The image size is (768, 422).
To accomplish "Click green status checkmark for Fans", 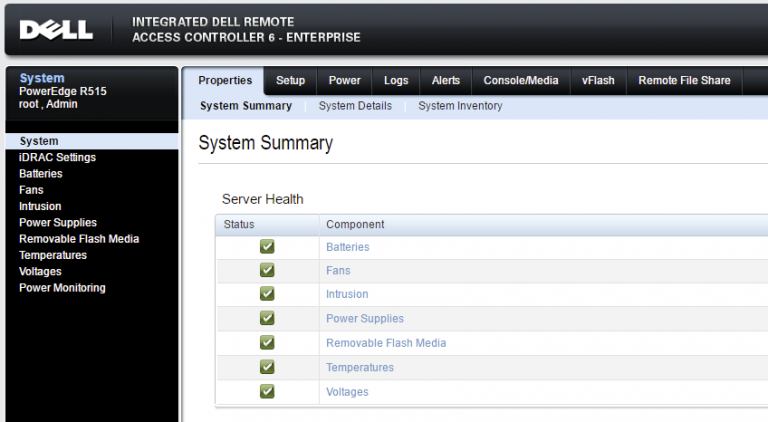I will click(267, 270).
